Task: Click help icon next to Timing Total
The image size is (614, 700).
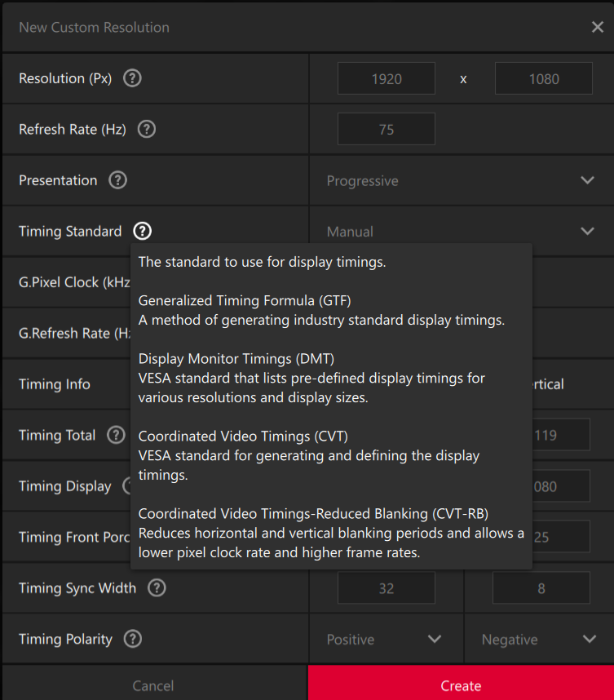Action: [x=116, y=435]
